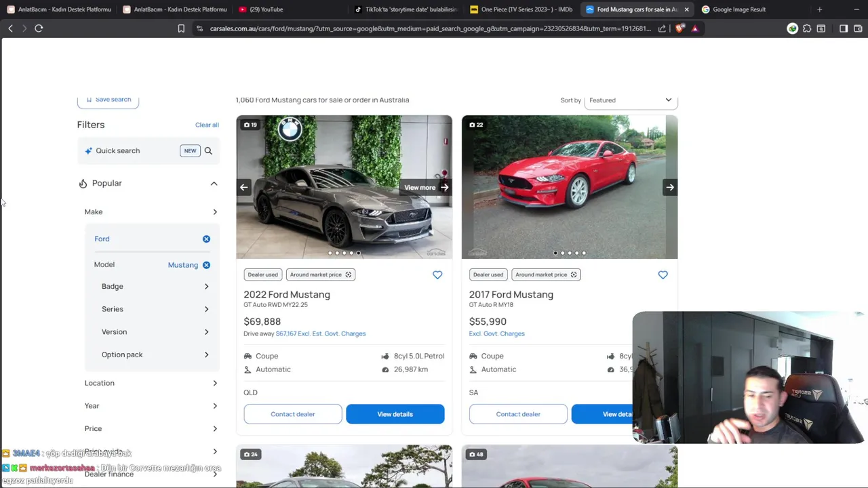868x488 pixels.
Task: Remove the Mustang model filter
Action: pos(206,265)
